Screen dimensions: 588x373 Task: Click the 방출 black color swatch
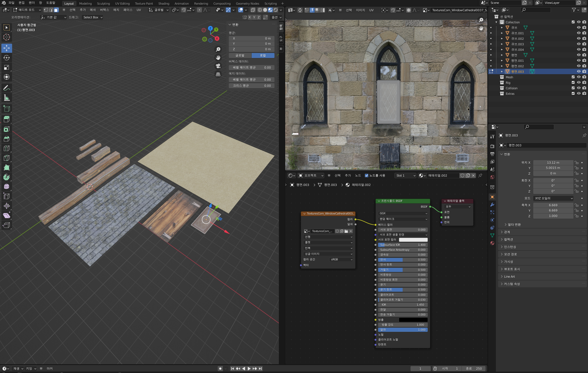(x=413, y=320)
